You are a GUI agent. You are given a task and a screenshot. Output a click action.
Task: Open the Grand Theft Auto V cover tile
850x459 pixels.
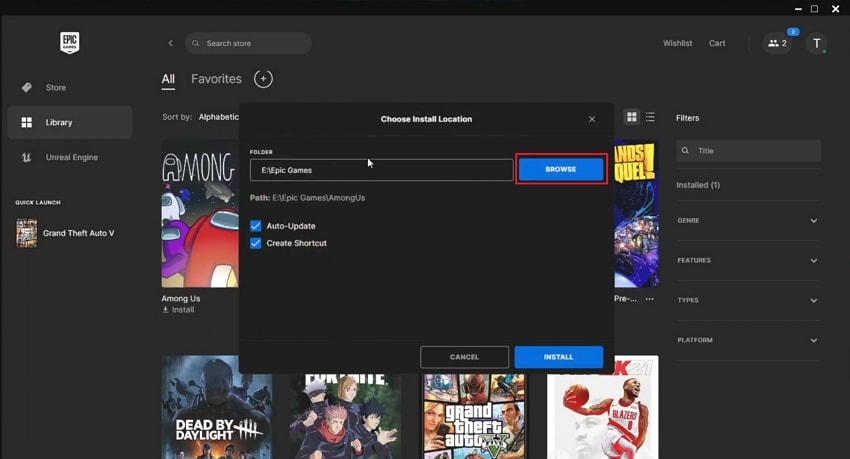pos(474,416)
